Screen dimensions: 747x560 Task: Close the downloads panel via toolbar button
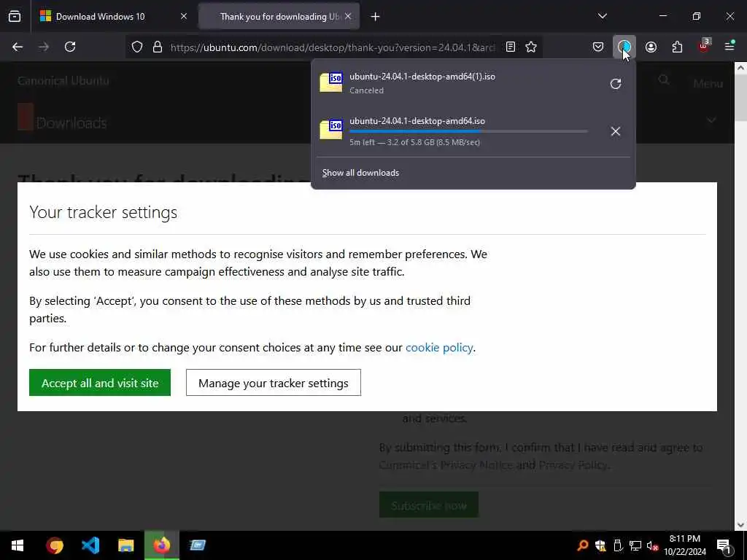624,47
